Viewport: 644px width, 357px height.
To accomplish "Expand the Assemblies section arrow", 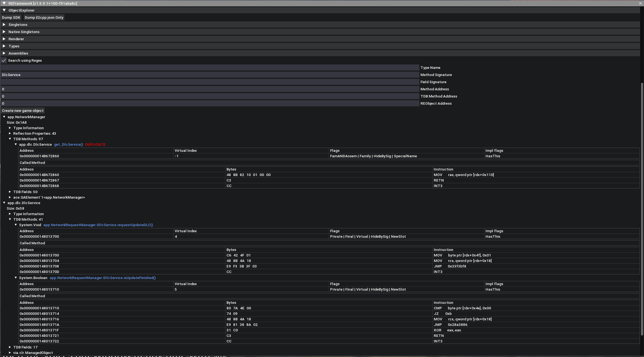I will [4, 53].
